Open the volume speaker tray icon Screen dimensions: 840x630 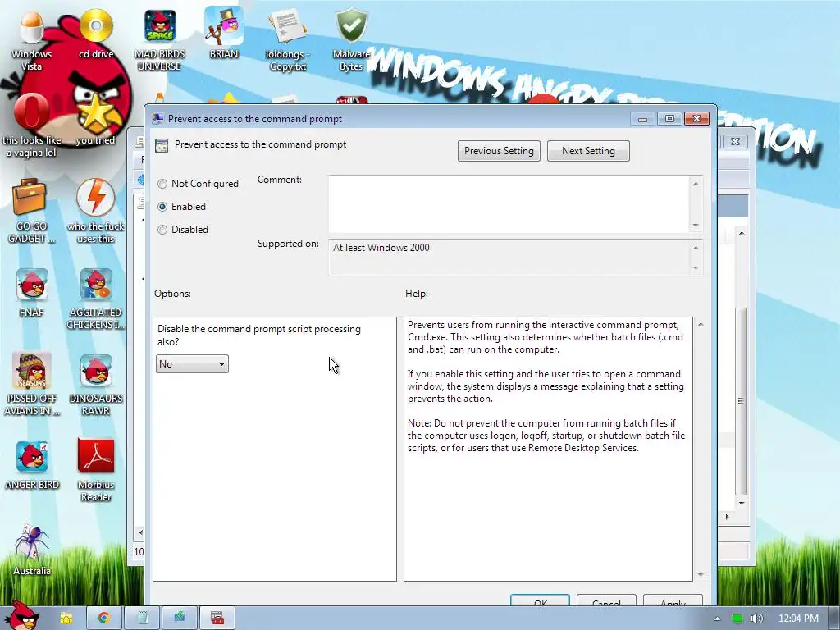pyautogui.click(x=756, y=619)
